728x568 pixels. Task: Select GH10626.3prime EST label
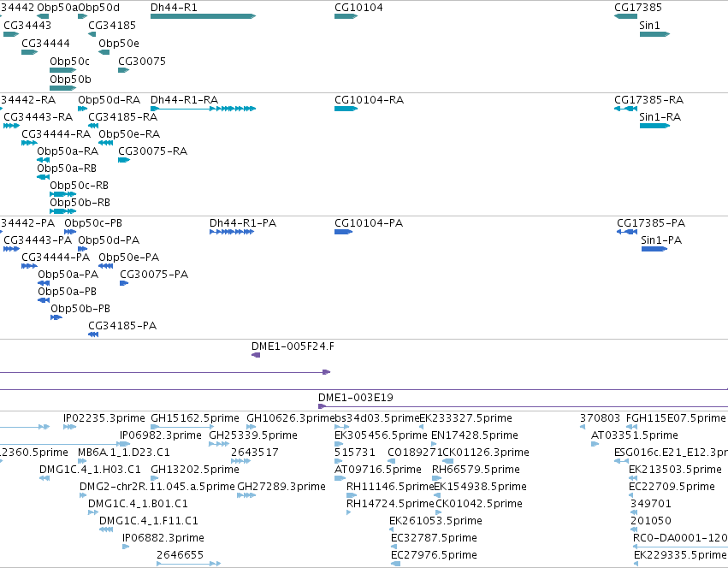coord(291,418)
